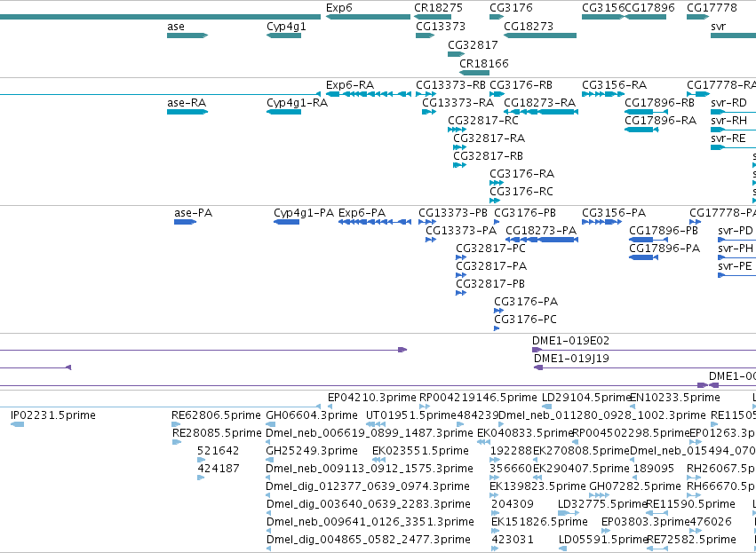This screenshot has width=756, height=553.
Task: Click the Exp6 gene label
Action: click(x=339, y=8)
